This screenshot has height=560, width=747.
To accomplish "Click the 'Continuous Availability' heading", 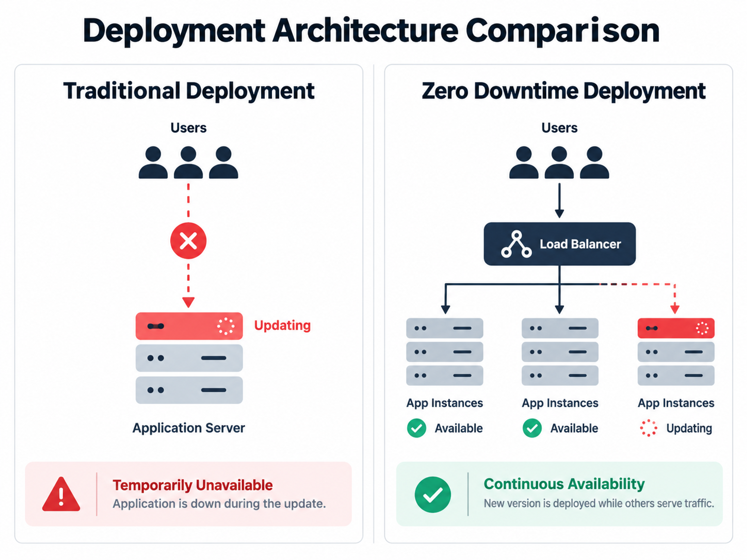I will coord(564,484).
